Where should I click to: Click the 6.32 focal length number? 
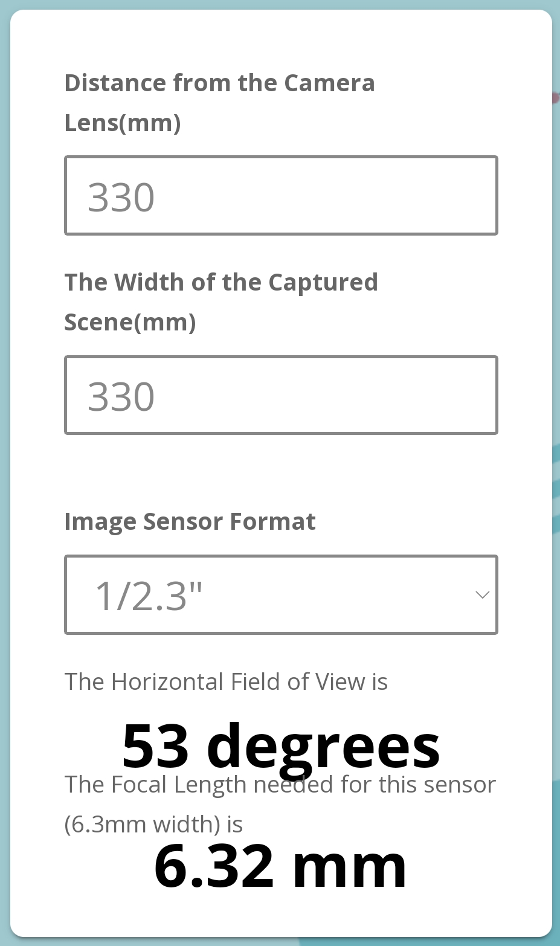(x=214, y=866)
